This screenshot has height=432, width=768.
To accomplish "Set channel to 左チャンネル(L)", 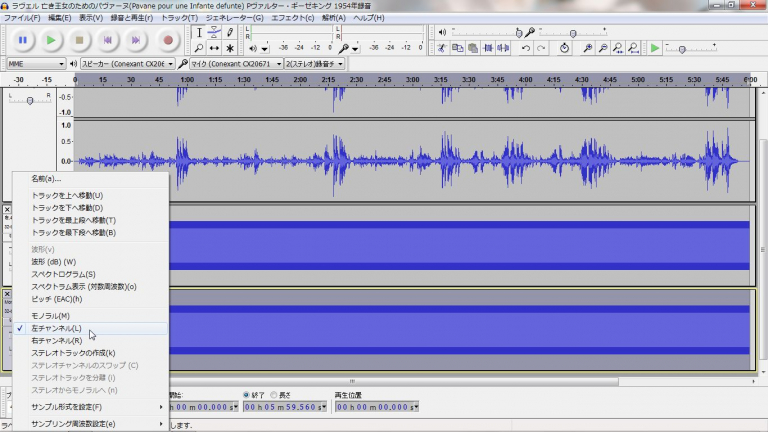I will 91,328.
